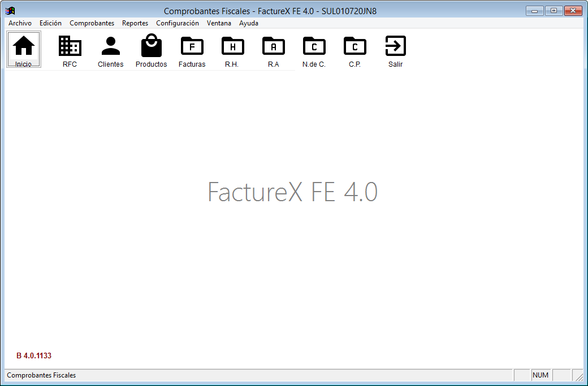The width and height of the screenshot is (588, 386).
Task: Open the R.H. folder icon
Action: [x=232, y=46]
